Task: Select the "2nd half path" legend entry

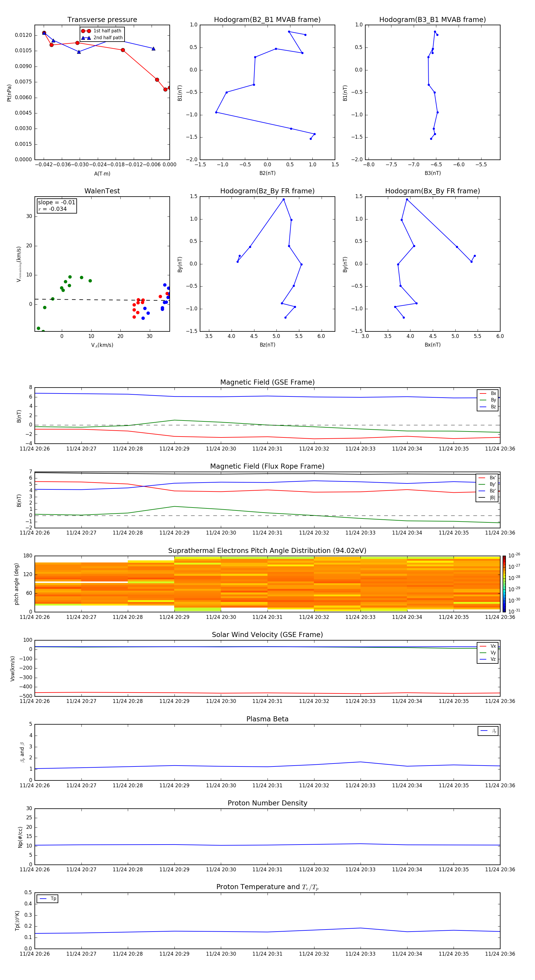Action: pos(102,38)
